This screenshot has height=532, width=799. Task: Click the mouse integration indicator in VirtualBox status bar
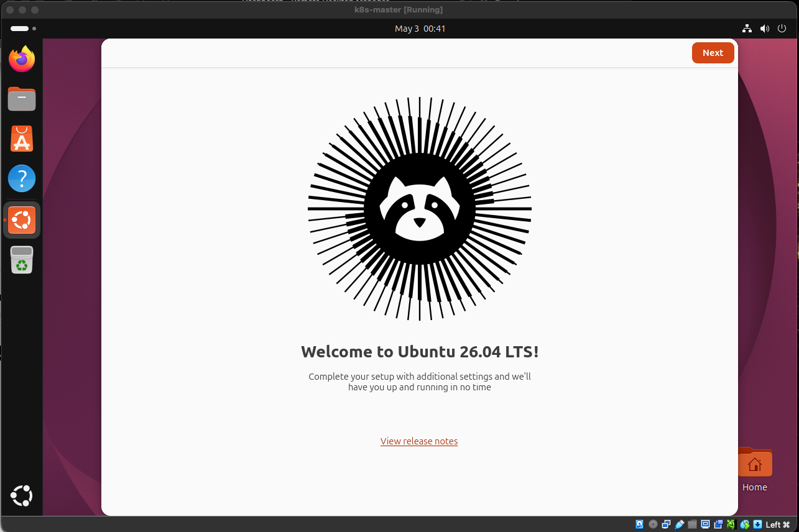[745, 525]
